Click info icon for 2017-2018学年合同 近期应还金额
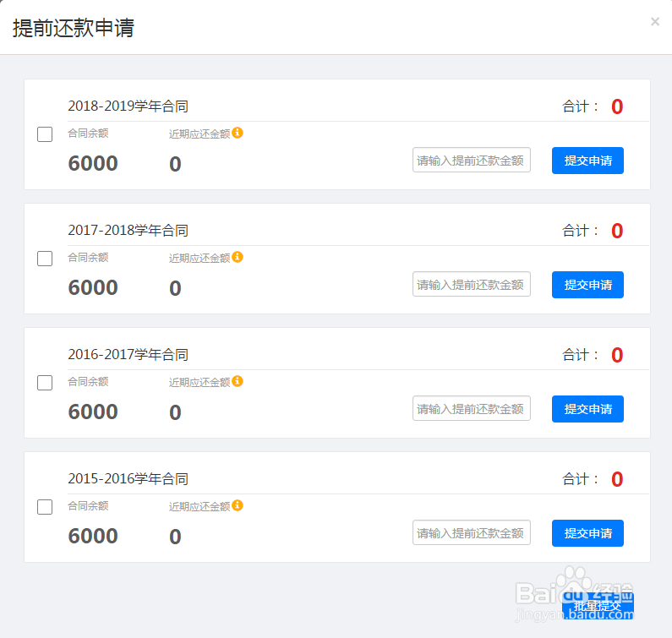The image size is (672, 638). pos(238,257)
